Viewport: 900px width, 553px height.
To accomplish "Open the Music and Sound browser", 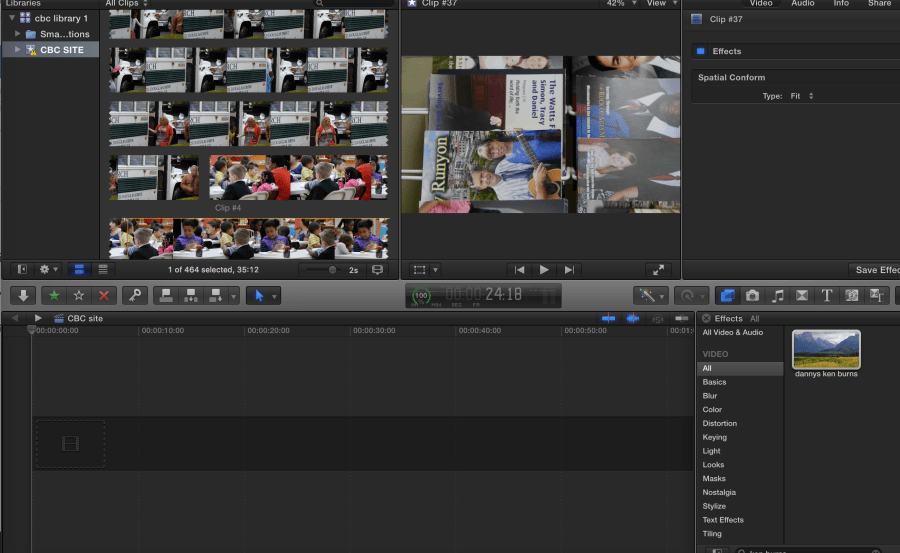I will 777,296.
